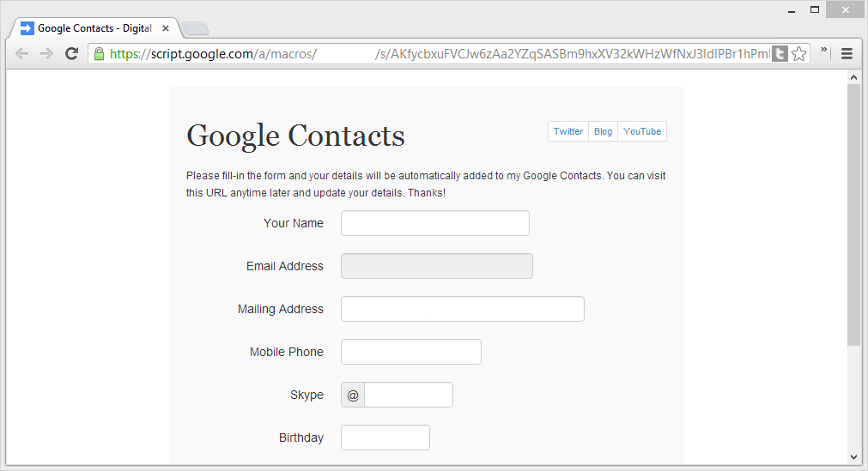
Task: Click the green SSL padlock icon
Action: click(99, 54)
